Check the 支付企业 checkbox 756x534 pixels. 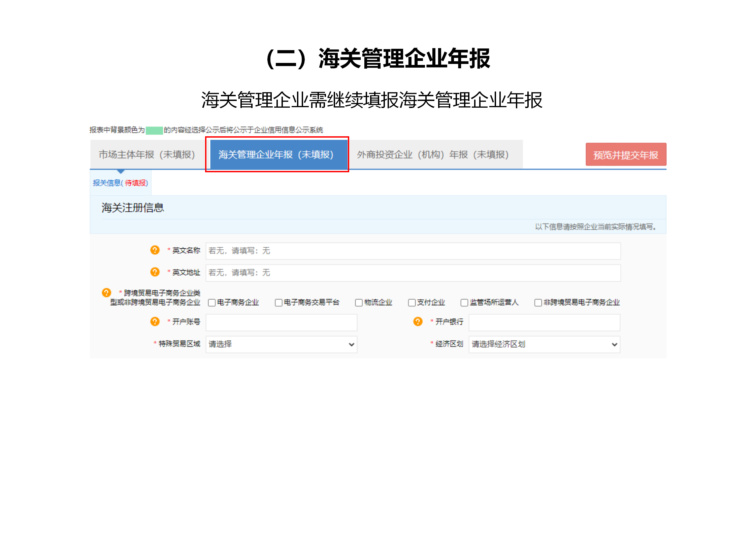tap(412, 302)
